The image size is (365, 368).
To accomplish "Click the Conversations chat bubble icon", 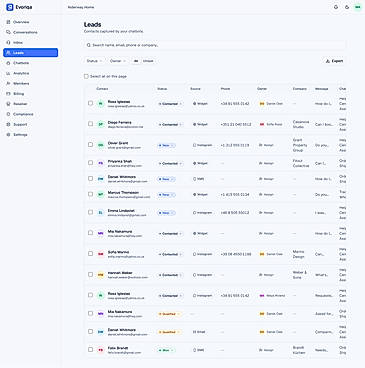I will click(8, 32).
